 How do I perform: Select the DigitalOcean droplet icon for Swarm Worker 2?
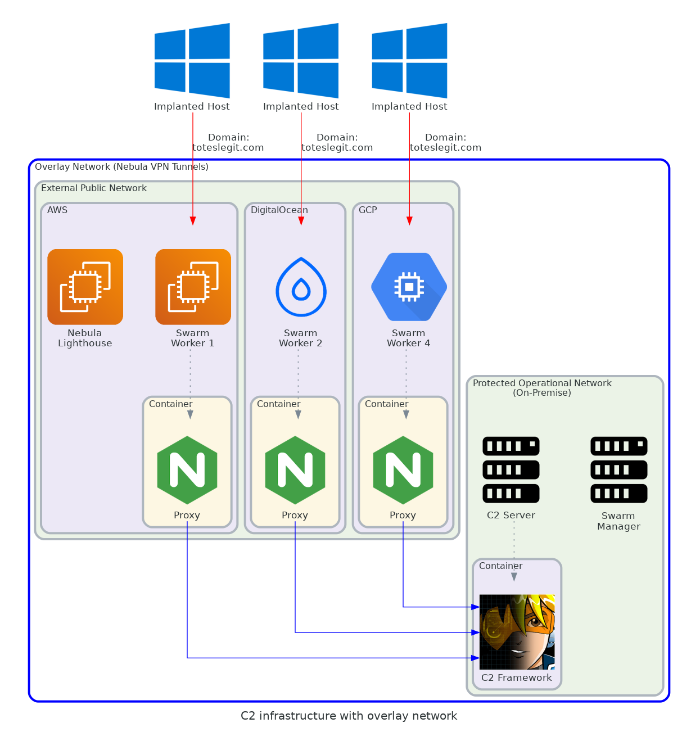click(301, 287)
